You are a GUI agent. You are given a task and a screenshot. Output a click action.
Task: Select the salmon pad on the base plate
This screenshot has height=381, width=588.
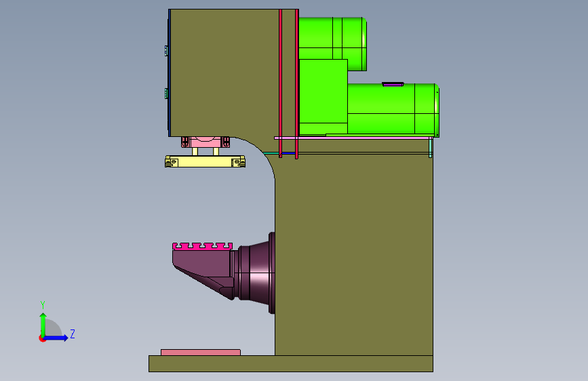[x=201, y=352]
